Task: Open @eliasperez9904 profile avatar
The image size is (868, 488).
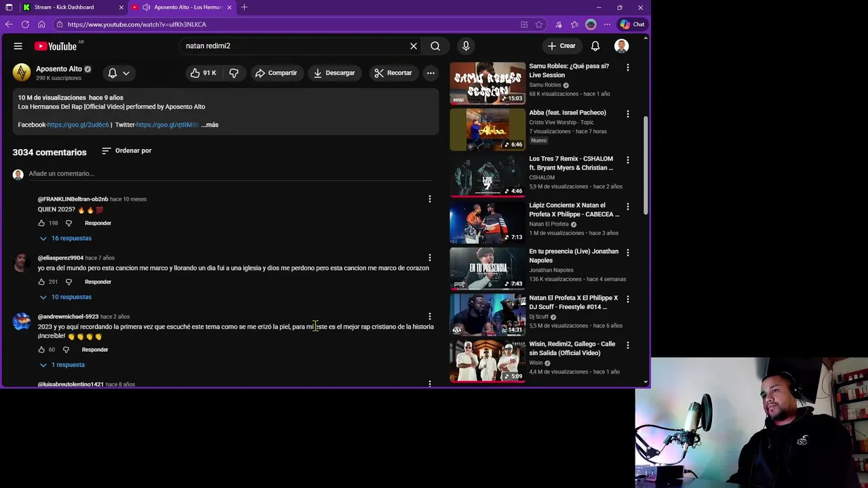Action: point(22,262)
